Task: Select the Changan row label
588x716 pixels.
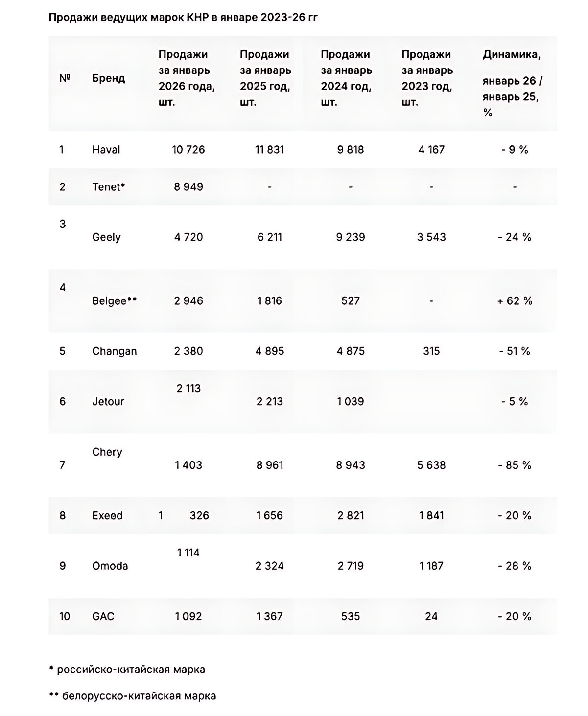Action: pyautogui.click(x=114, y=351)
